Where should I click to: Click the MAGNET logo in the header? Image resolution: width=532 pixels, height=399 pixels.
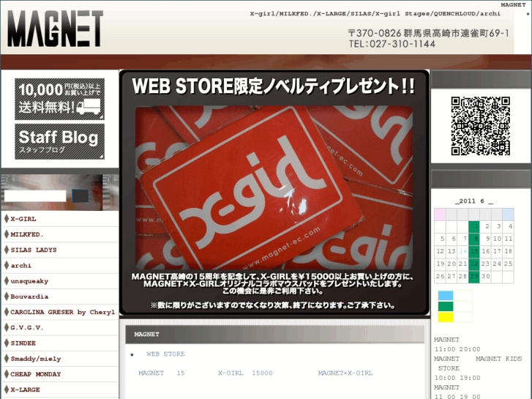point(55,29)
